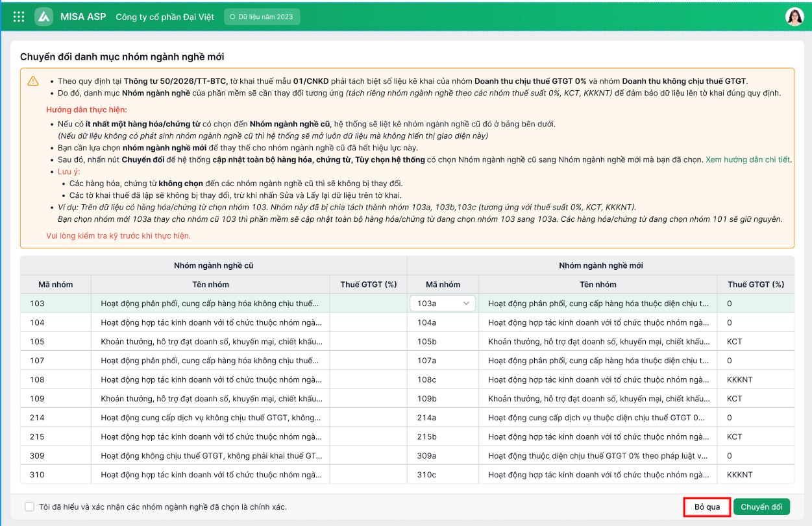
Task: Expand the 103a new group code dropdown
Action: tap(443, 303)
